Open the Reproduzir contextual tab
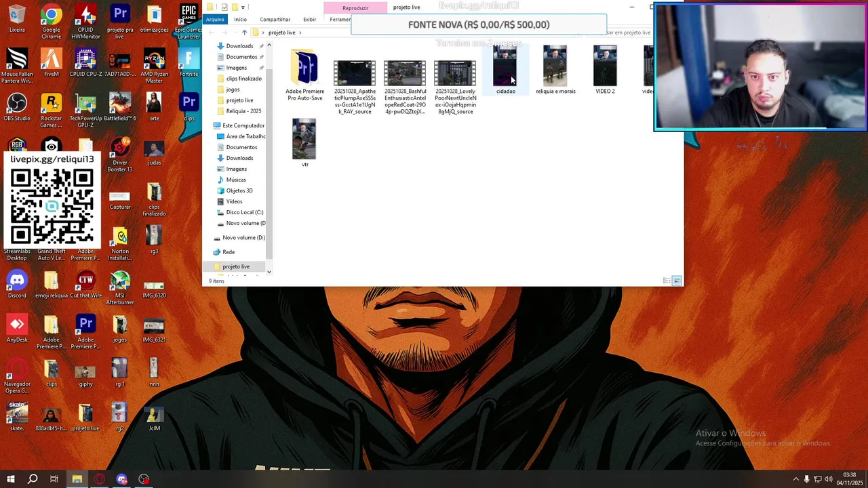The height and width of the screenshot is (488, 868). [355, 8]
